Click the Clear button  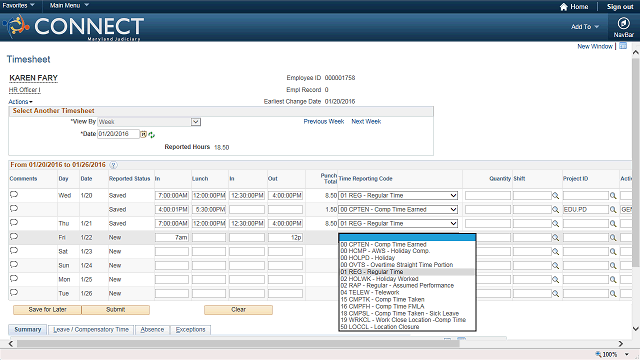coord(238,310)
